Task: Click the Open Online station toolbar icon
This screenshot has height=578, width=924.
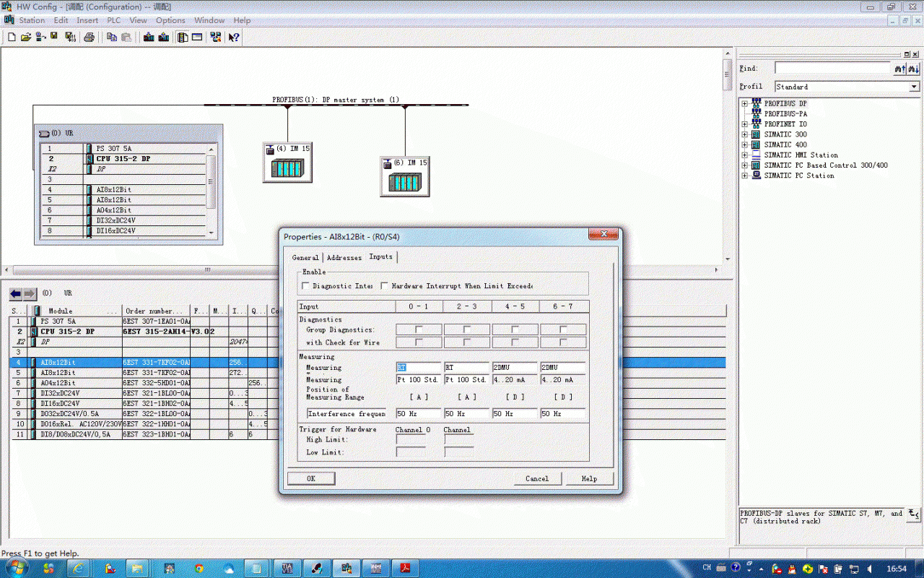Action: [x=40, y=37]
